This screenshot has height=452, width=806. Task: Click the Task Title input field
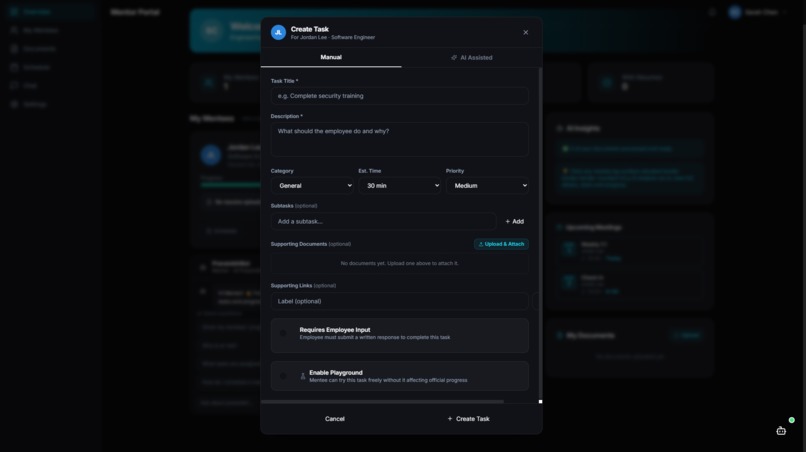(399, 96)
